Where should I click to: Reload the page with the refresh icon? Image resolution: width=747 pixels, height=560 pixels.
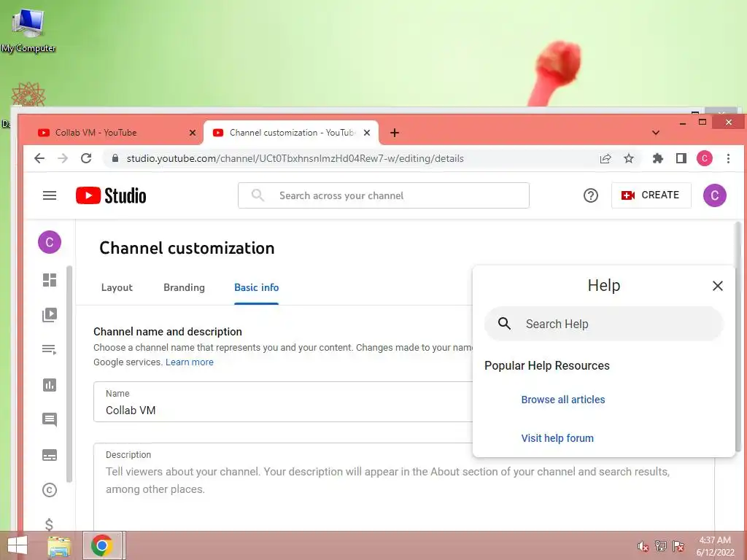coord(86,158)
